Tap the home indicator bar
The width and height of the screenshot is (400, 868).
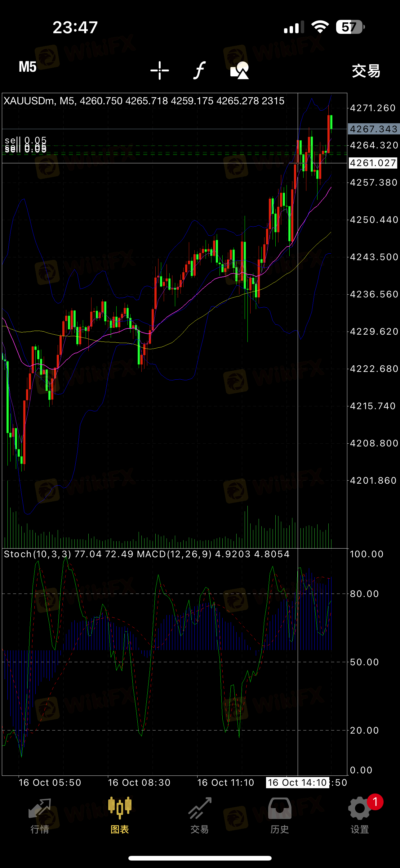point(200,858)
